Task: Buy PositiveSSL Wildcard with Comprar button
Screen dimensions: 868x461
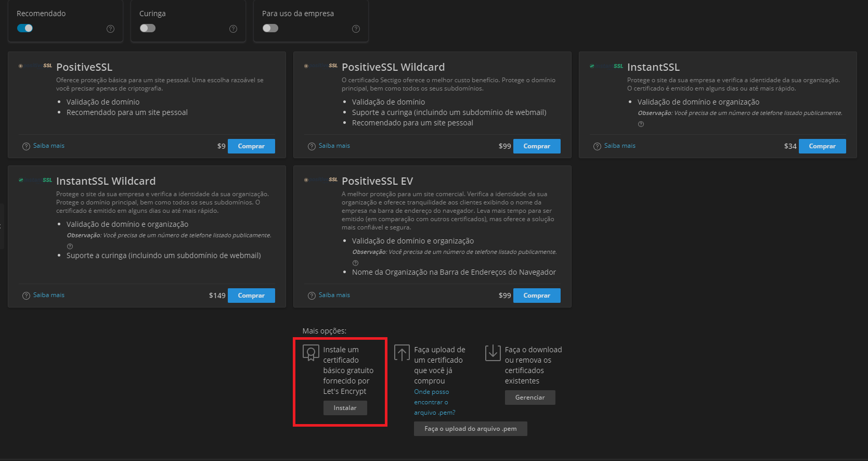Action: (537, 146)
